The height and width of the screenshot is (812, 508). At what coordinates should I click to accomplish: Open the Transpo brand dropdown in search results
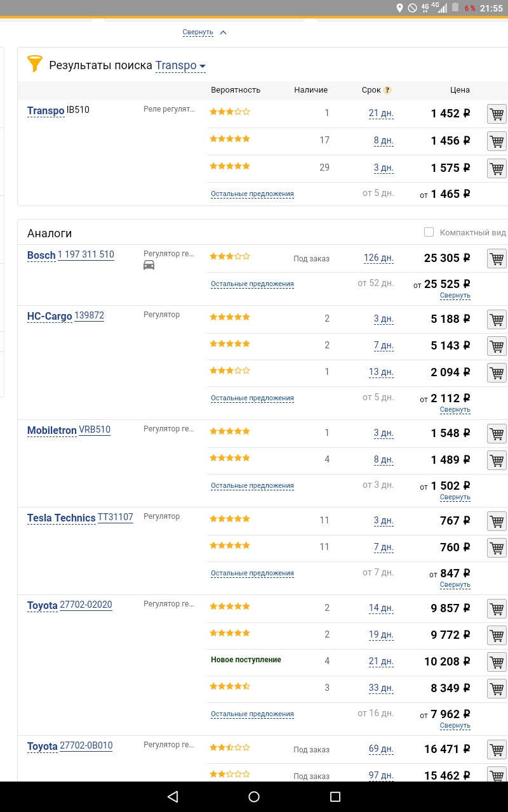point(181,65)
